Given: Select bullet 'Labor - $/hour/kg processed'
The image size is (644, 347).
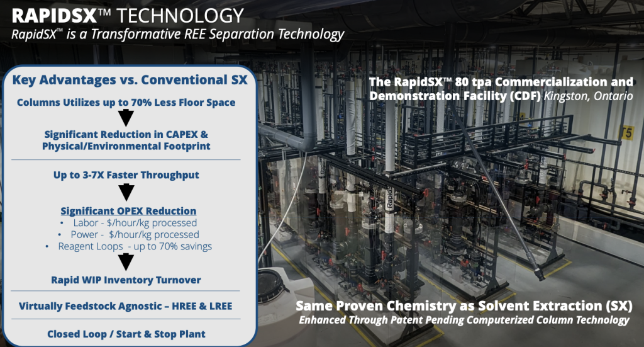Looking at the screenshot, I should point(128,223).
